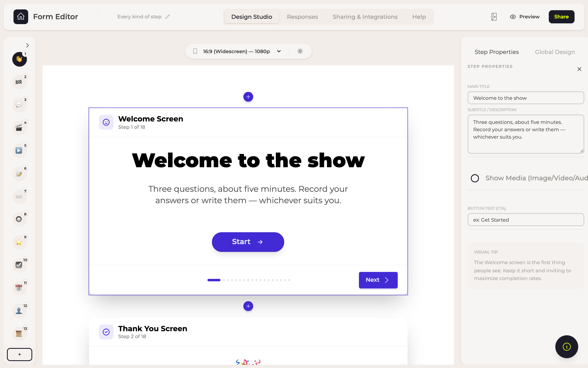Expand the steps sidebar with chevron
Viewport: 588px width, 368px height.
point(27,46)
